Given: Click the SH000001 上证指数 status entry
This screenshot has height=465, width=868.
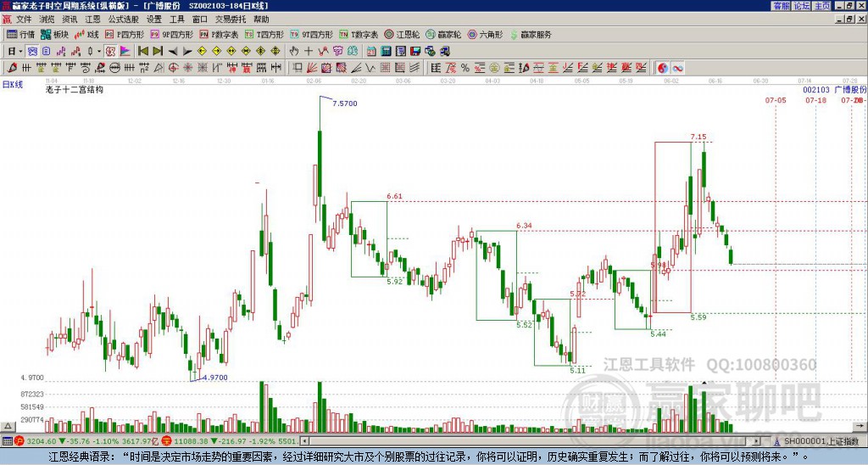Looking at the screenshot, I should pos(821,441).
